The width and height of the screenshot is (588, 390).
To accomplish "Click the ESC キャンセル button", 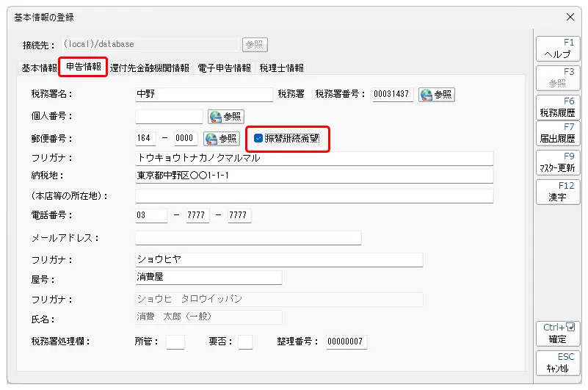I will click(558, 363).
